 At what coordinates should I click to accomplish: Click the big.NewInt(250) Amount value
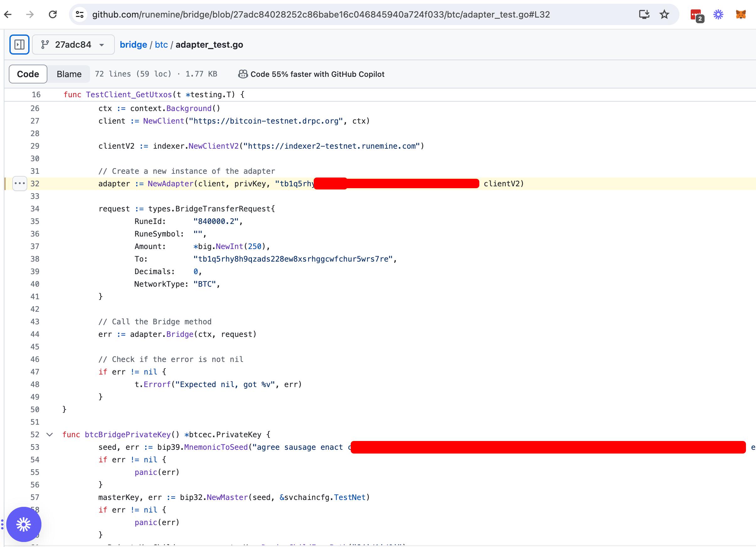[229, 246]
